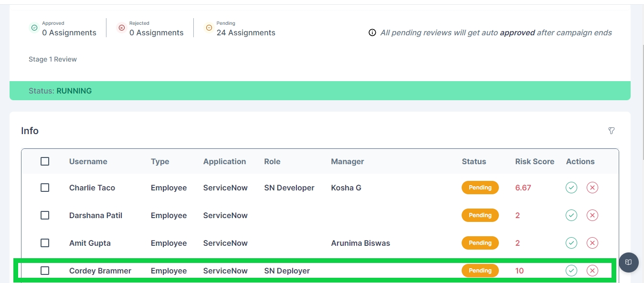
Task: Open the filter icon in Info panel
Action: pyautogui.click(x=611, y=131)
